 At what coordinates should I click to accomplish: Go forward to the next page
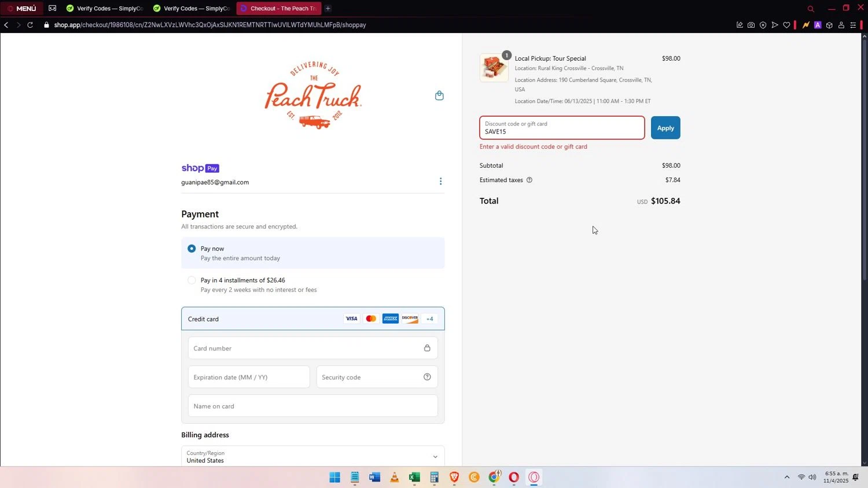19,25
